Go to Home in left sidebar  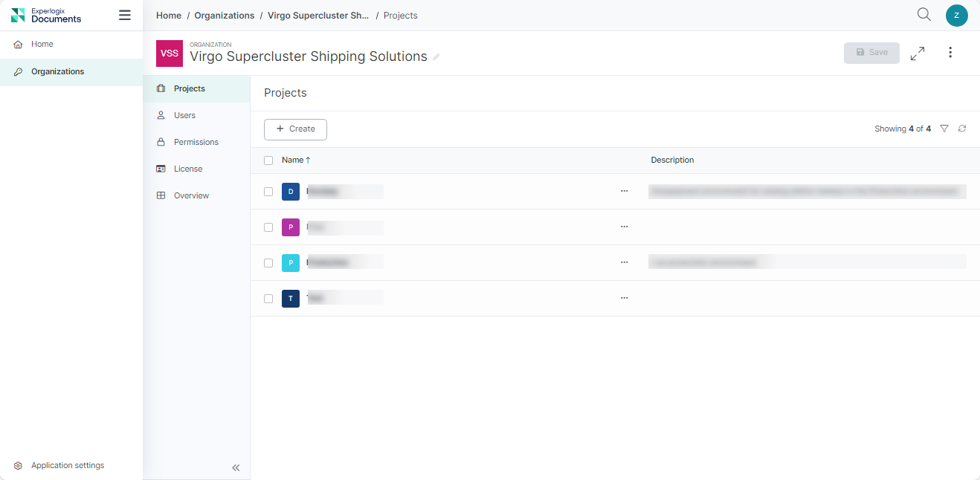(71, 45)
